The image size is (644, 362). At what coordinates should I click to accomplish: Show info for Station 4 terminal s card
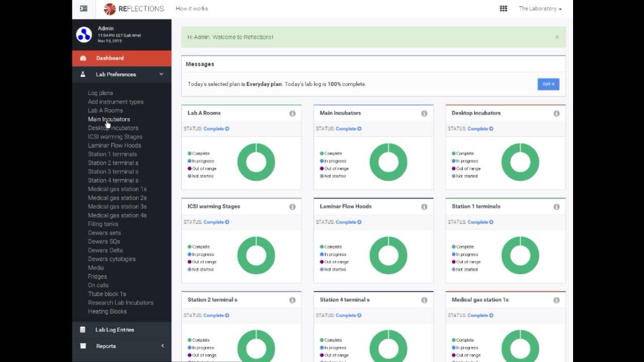(424, 300)
